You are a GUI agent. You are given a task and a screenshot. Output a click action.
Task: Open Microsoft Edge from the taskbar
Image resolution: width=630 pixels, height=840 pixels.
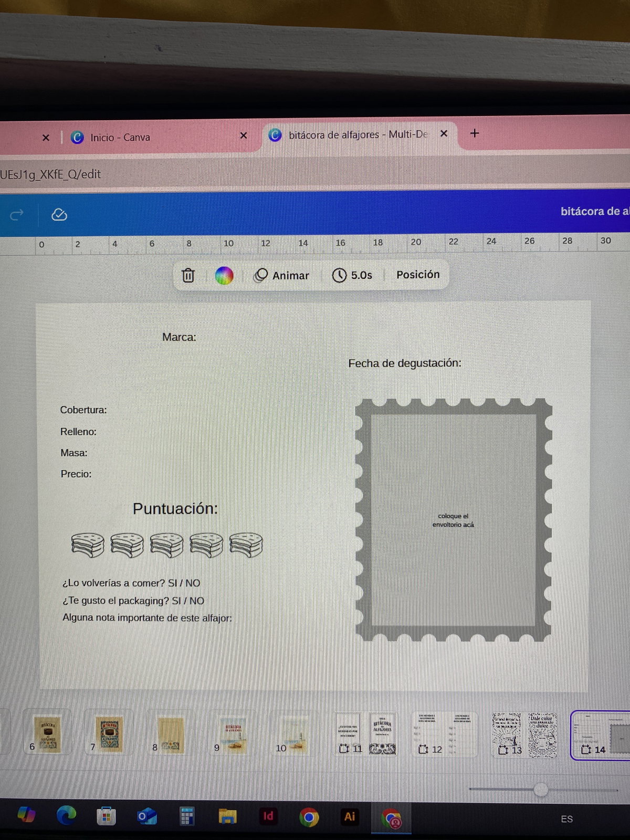click(x=66, y=815)
